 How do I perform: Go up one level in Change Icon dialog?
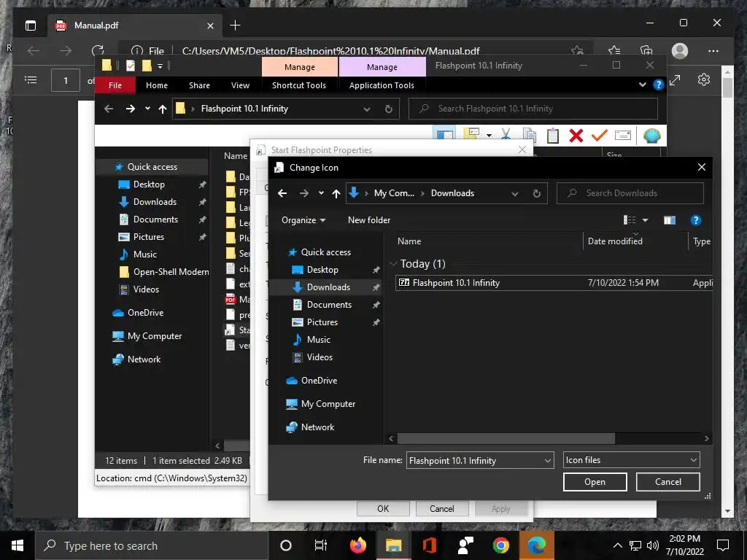[x=336, y=193]
